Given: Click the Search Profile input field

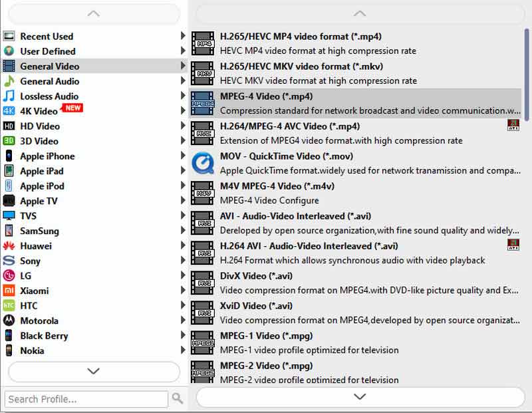Looking at the screenshot, I should [86, 399].
